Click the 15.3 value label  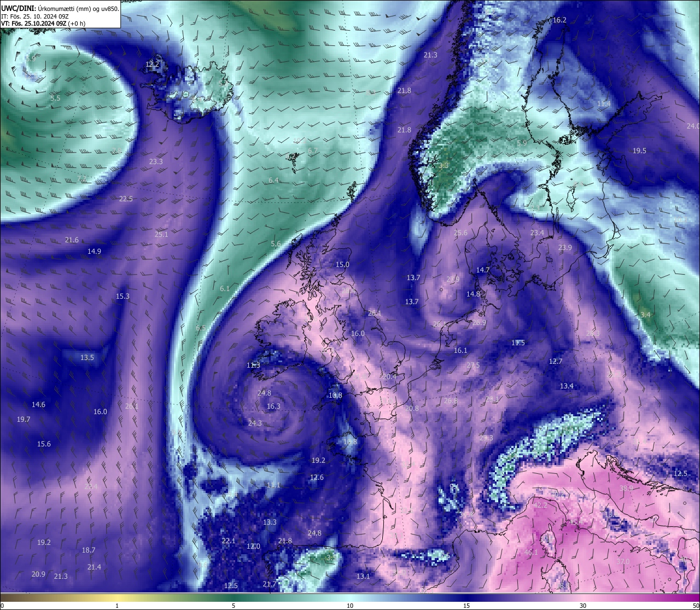click(122, 296)
